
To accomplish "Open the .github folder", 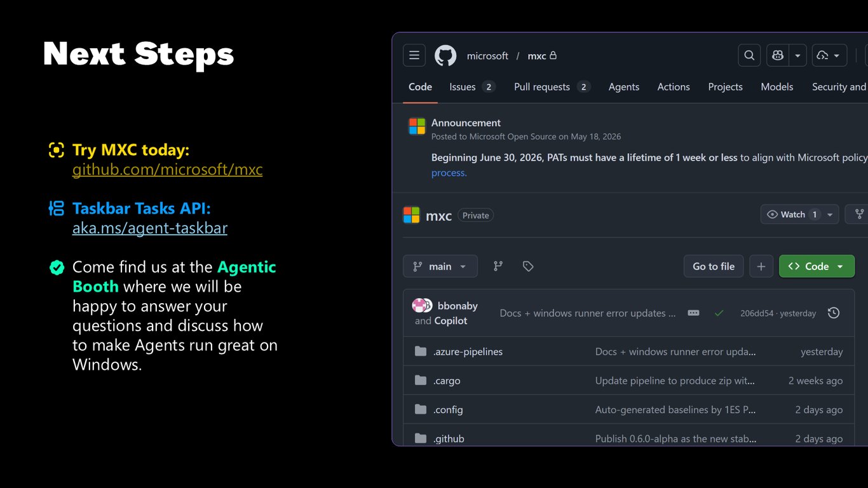I will 449,439.
